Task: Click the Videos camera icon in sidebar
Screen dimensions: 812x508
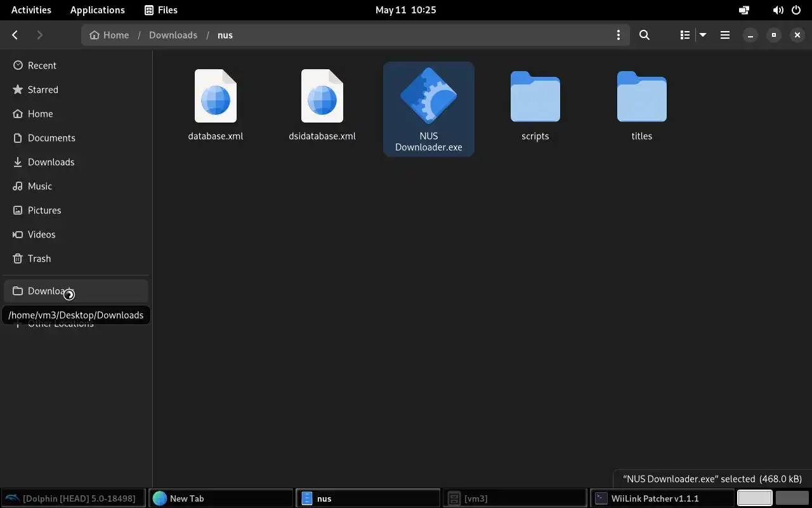Action: point(18,234)
